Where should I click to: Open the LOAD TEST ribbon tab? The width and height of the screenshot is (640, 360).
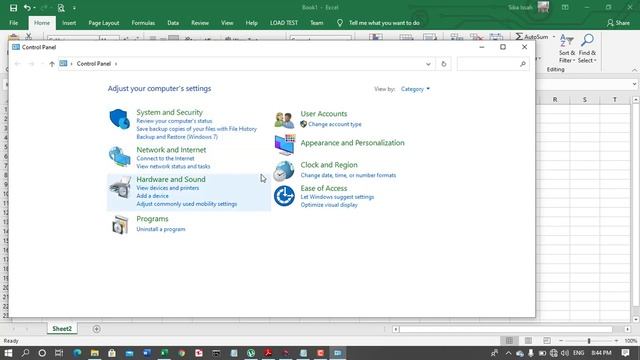[284, 23]
